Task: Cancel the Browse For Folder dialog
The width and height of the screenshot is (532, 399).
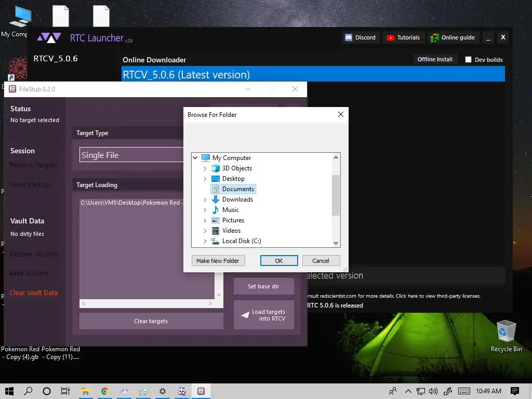Action: (x=321, y=261)
